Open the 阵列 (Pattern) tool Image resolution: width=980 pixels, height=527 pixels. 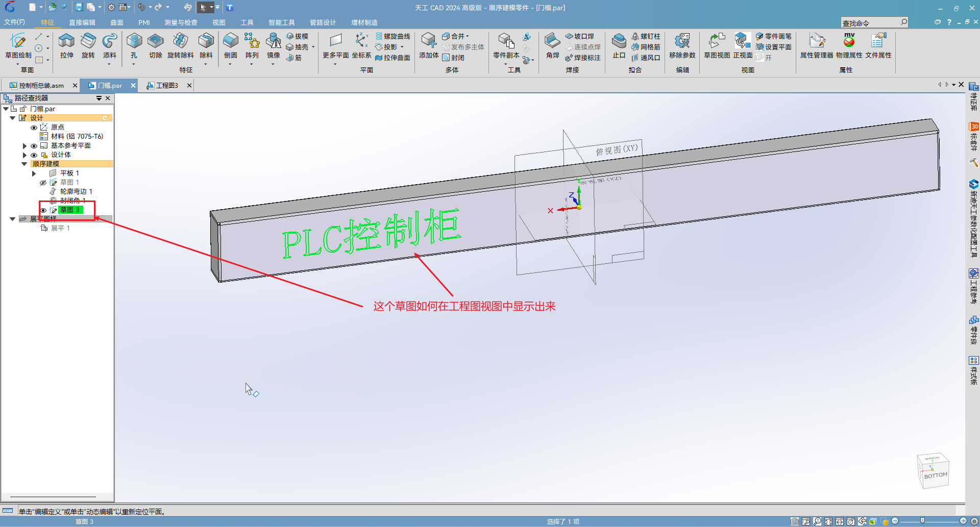coord(252,45)
